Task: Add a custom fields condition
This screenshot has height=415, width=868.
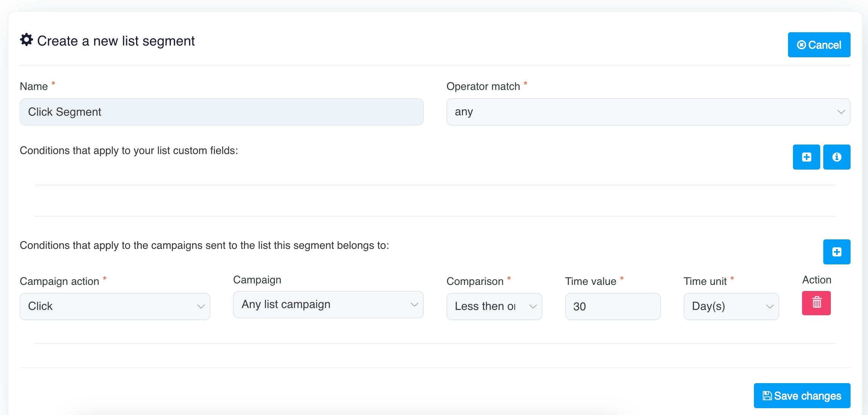Action: (x=806, y=157)
